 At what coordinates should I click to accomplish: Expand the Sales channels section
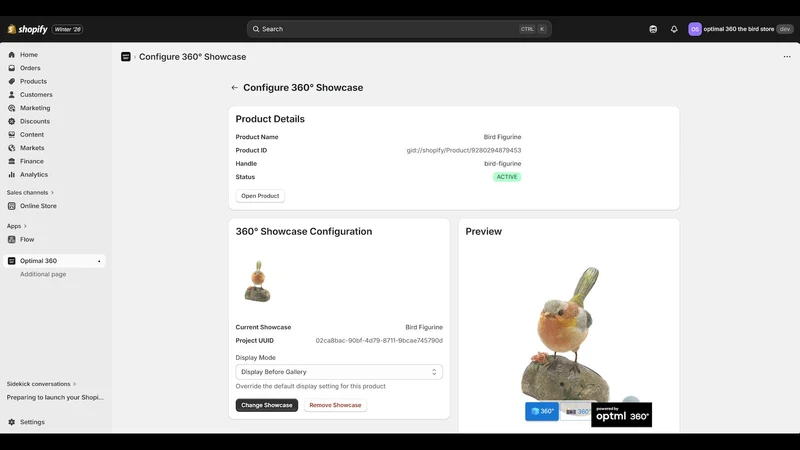point(30,192)
